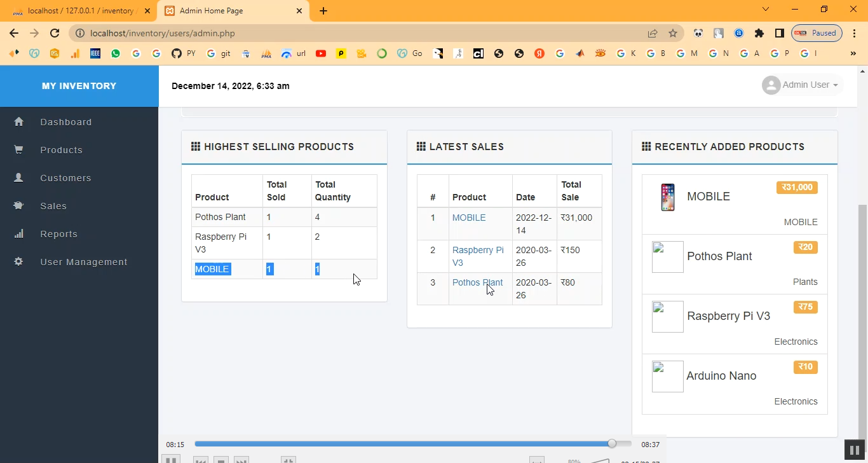This screenshot has height=463, width=868.
Task: Open the tab search dropdown arrow
Action: (x=766, y=10)
